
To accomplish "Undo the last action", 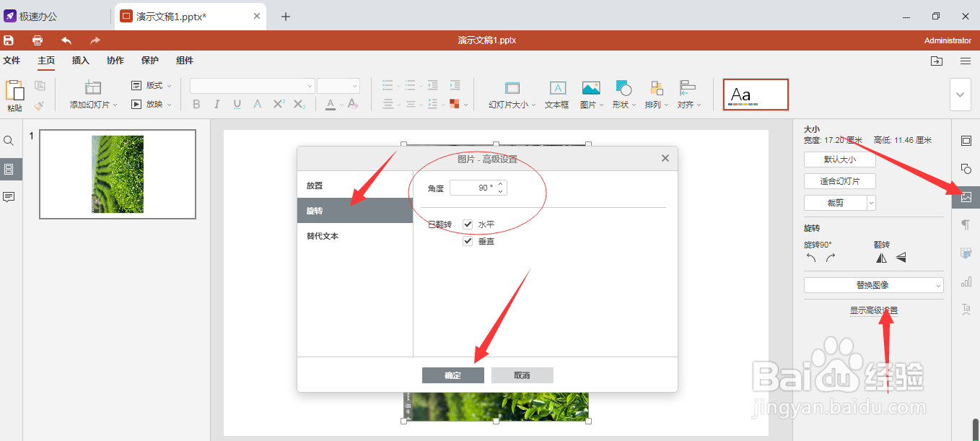I will (66, 40).
